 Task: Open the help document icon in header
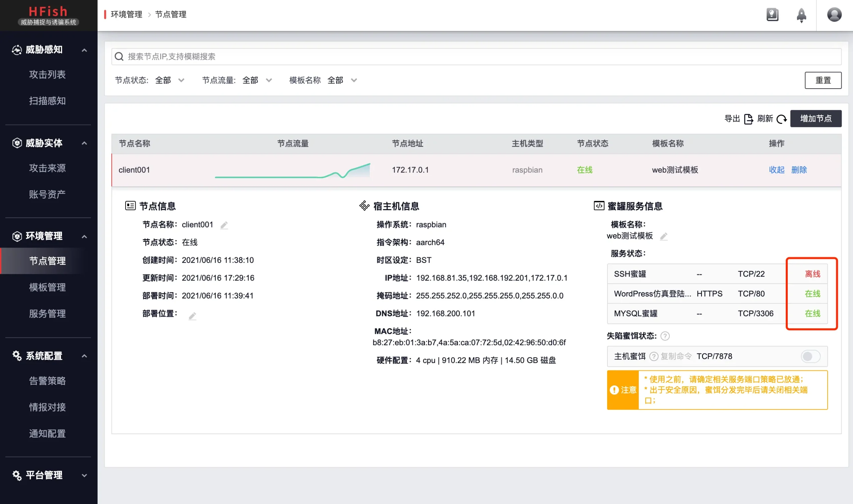(x=772, y=15)
